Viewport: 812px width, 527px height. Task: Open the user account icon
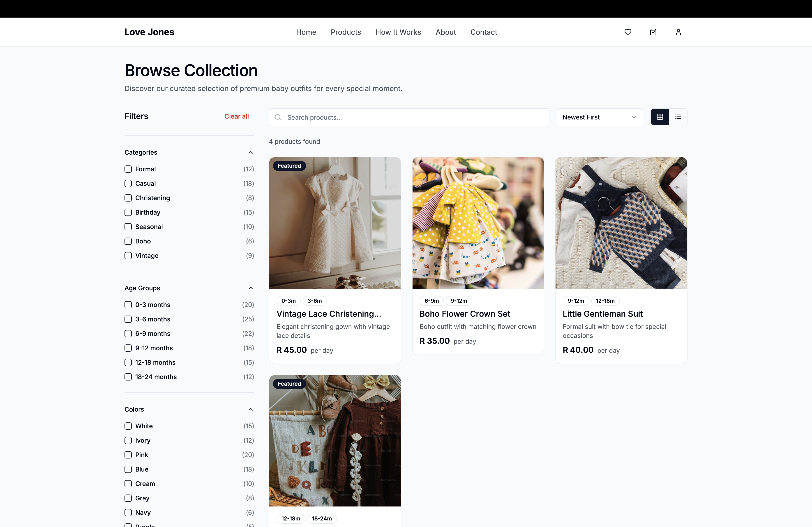click(678, 32)
